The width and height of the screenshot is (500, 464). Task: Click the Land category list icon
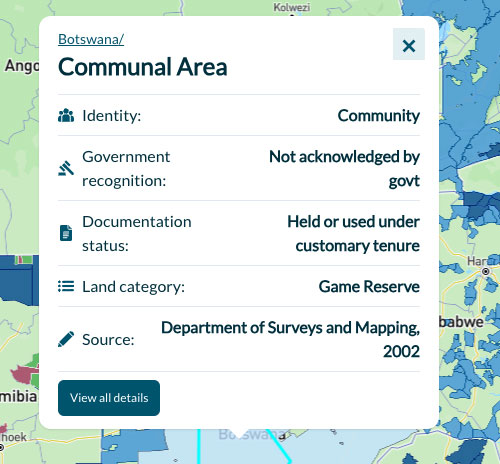pyautogui.click(x=66, y=286)
